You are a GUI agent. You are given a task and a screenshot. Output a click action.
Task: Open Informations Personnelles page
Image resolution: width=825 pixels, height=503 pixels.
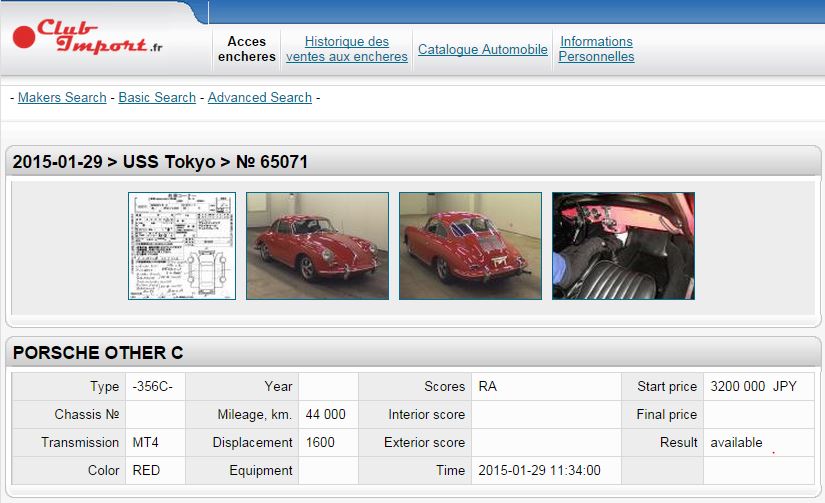click(596, 49)
